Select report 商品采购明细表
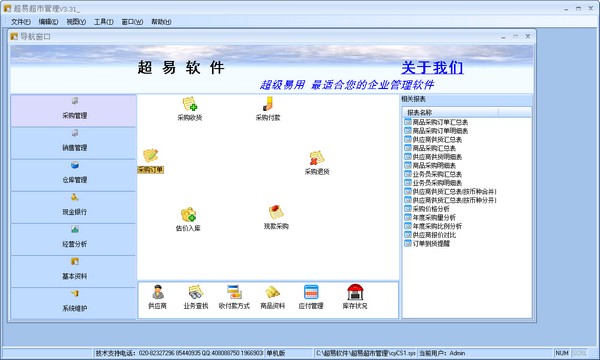The height and width of the screenshot is (360, 600). tap(430, 166)
